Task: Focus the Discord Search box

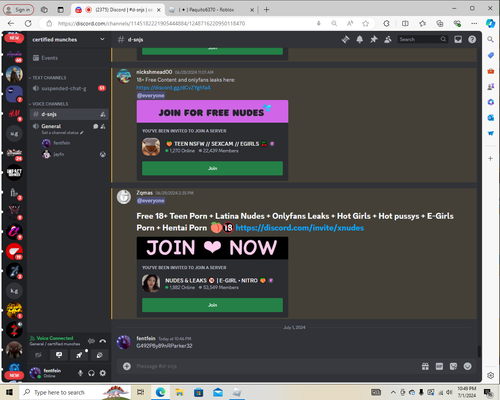Action: (423, 39)
